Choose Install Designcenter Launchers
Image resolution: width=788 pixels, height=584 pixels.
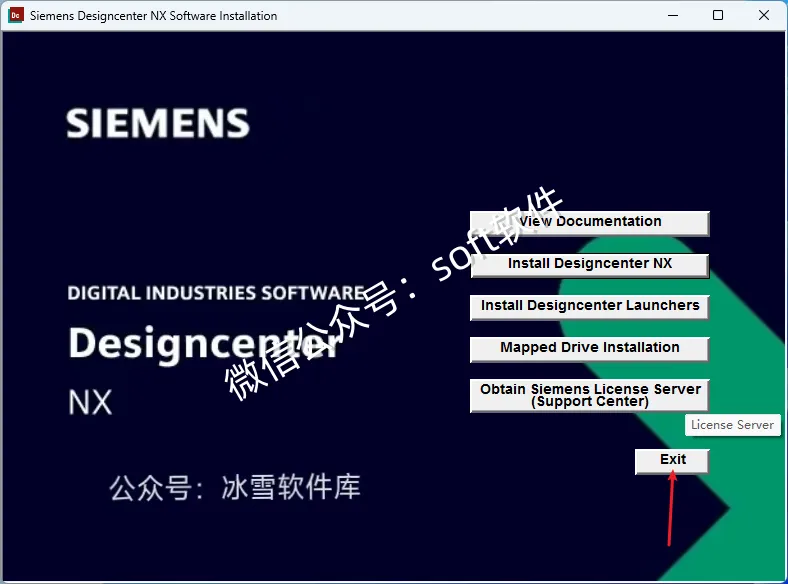(589, 307)
